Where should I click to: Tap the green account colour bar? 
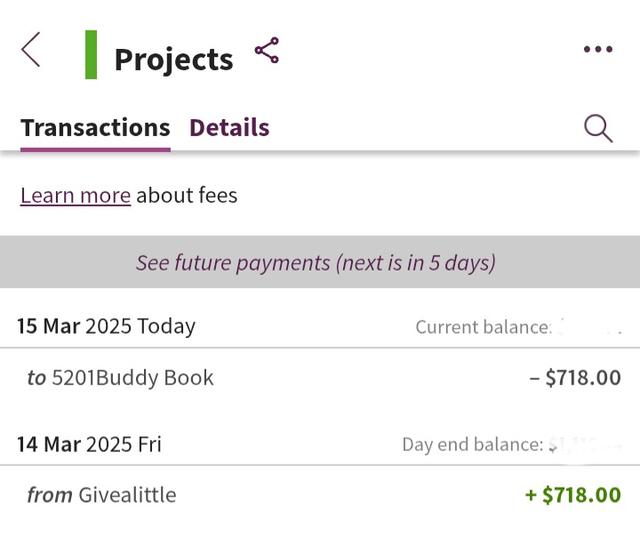pyautogui.click(x=91, y=54)
